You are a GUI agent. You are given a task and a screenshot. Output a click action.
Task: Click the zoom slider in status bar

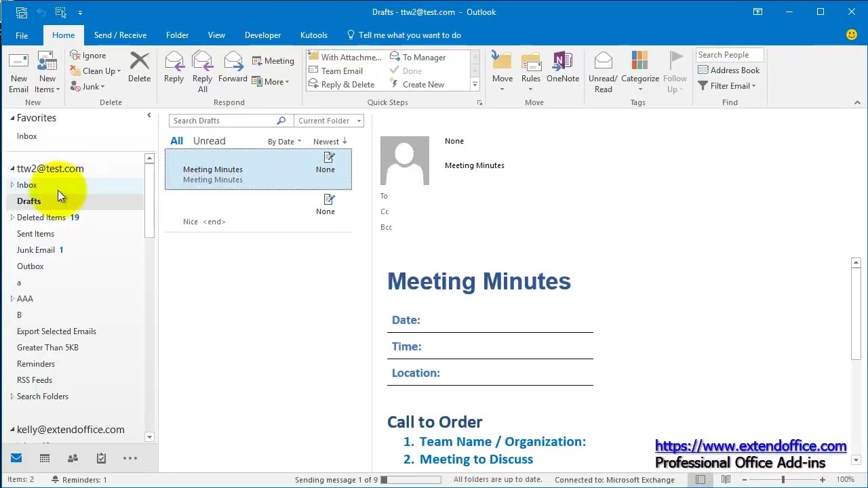coord(783,479)
